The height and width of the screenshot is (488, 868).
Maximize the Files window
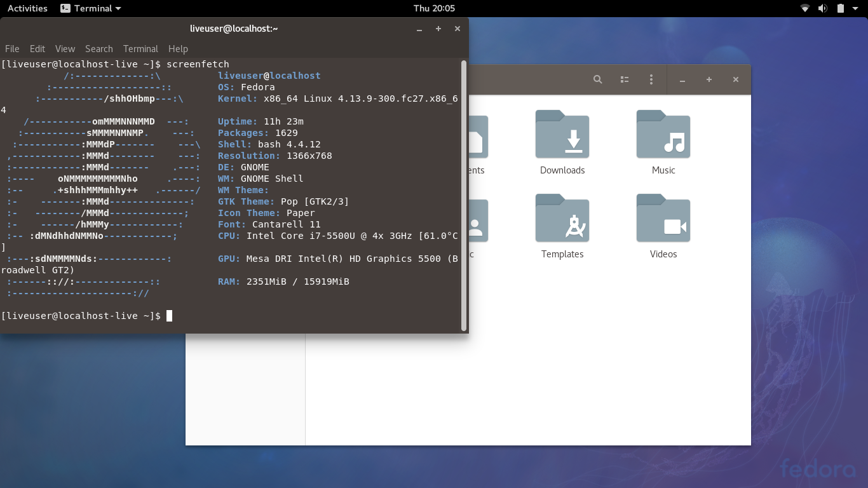click(x=709, y=79)
